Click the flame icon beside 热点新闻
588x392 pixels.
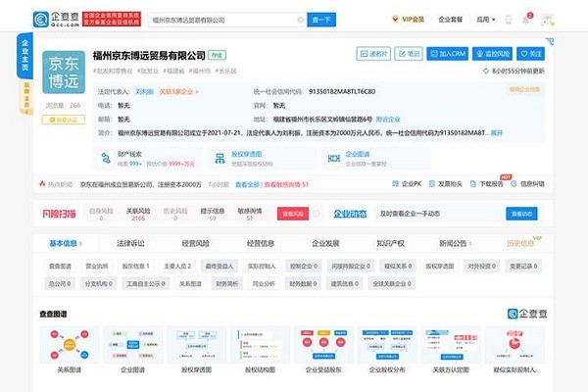(42, 184)
